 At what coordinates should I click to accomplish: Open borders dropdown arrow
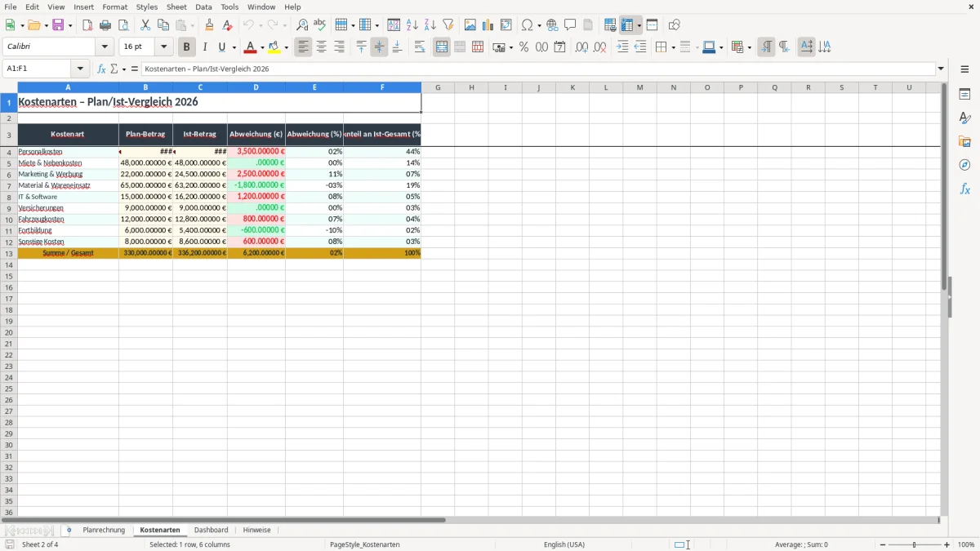673,47
